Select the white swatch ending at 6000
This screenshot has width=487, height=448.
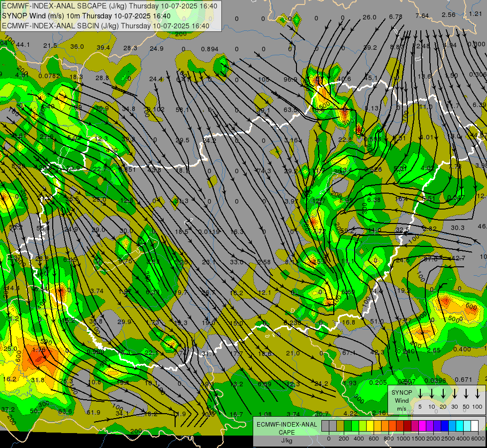[474, 426]
